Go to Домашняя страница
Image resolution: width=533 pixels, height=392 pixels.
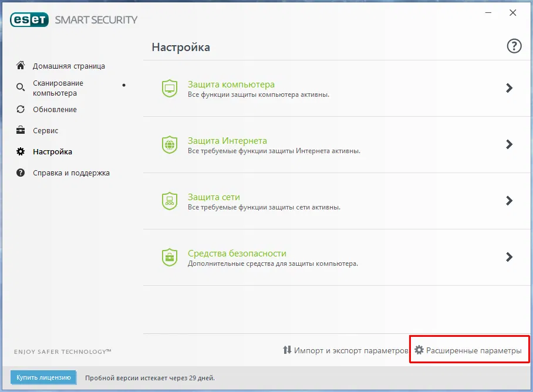(69, 66)
